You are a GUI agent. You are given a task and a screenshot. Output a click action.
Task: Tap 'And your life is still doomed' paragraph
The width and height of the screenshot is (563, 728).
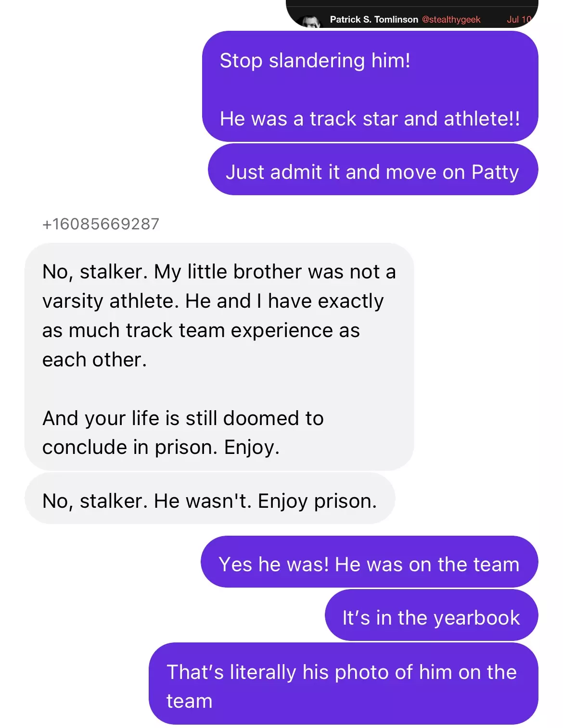[x=183, y=433]
